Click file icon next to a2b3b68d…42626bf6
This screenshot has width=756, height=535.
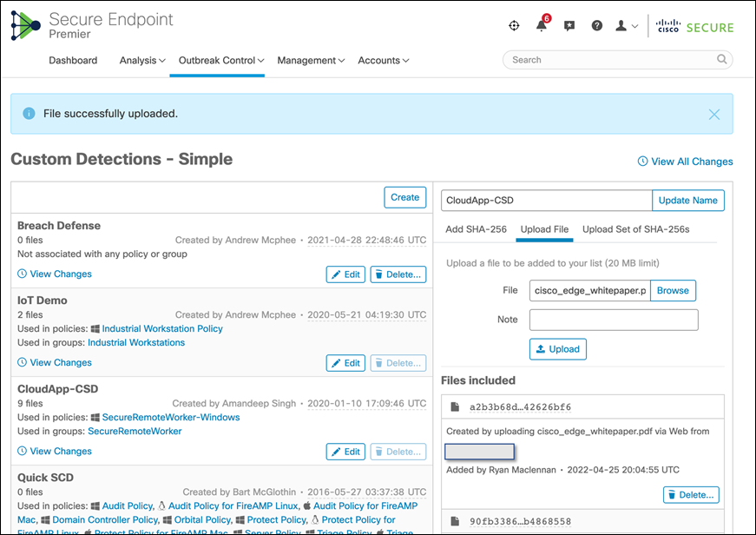(455, 406)
